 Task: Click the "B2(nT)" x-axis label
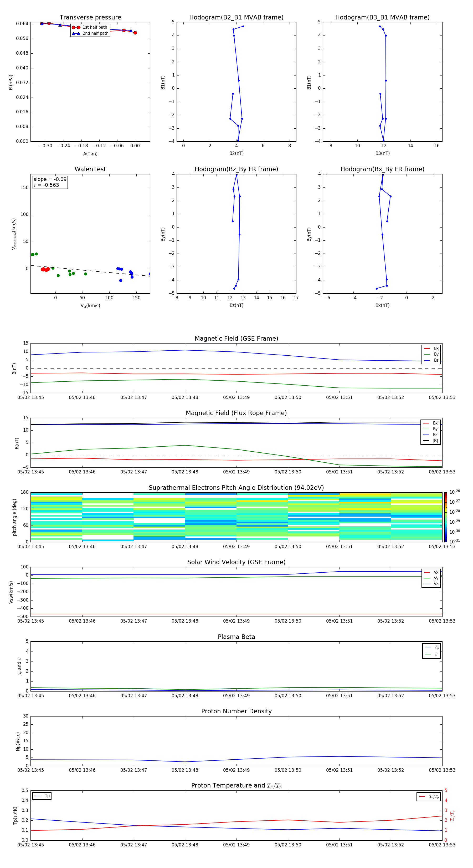pyautogui.click(x=236, y=153)
